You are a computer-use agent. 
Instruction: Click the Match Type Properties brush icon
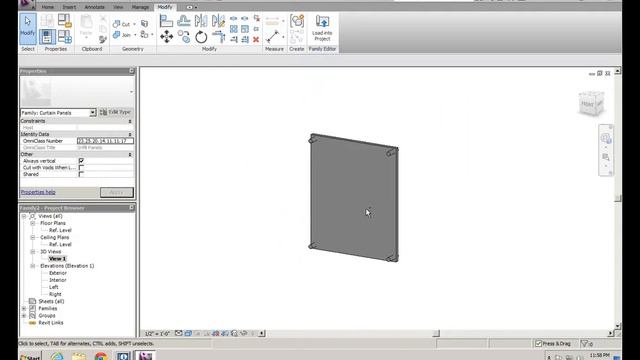103,40
